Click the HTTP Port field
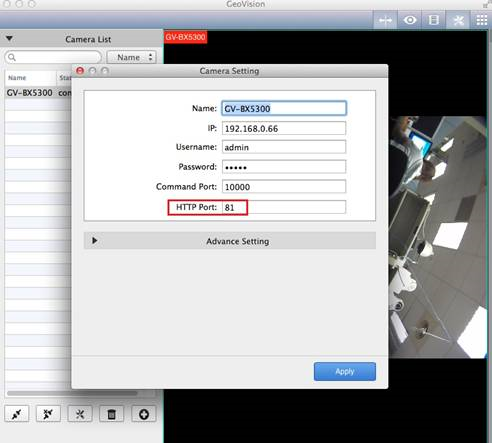Screen dimensions: 492x443 point(284,207)
